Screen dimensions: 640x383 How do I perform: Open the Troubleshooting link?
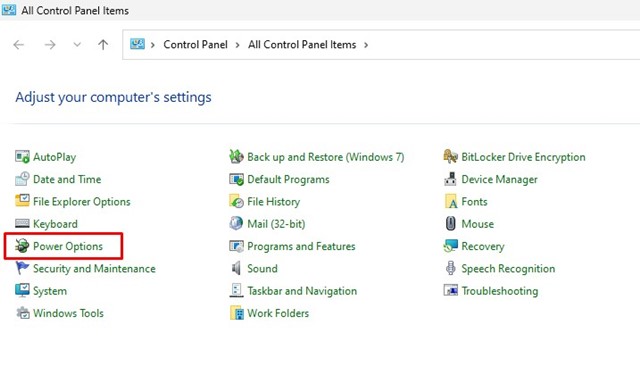click(x=500, y=291)
